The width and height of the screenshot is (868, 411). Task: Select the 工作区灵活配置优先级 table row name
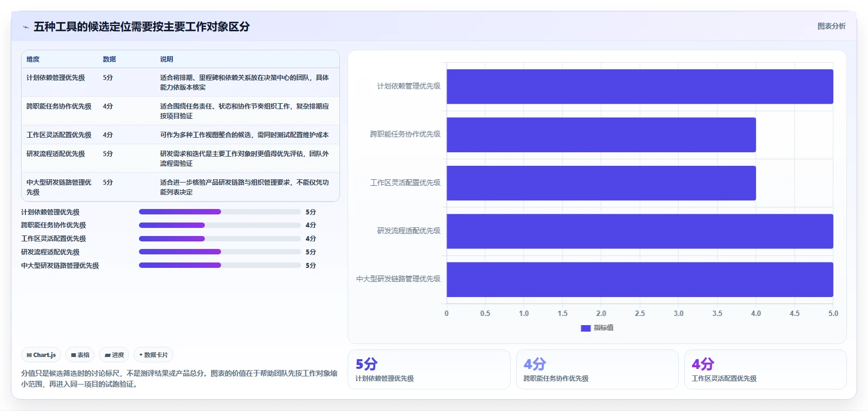pos(59,135)
